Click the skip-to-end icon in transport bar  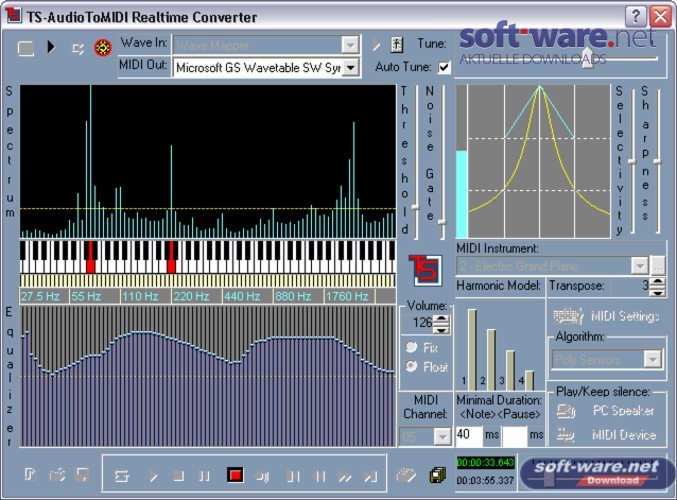(x=370, y=477)
